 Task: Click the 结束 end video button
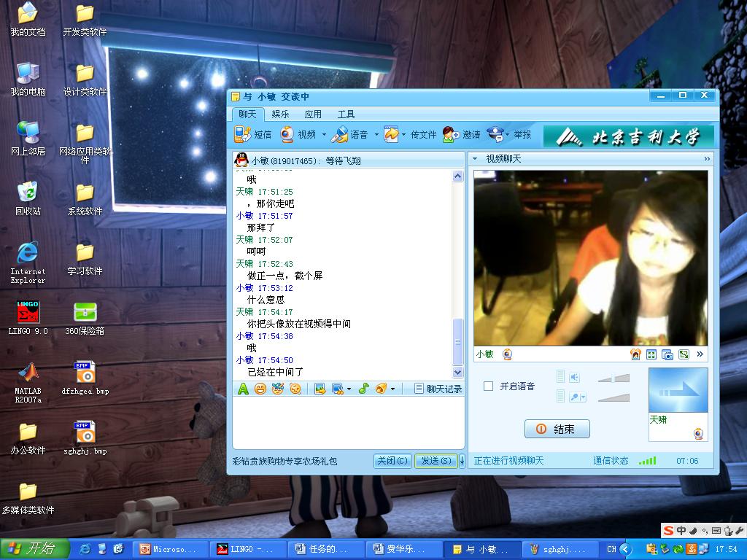point(557,429)
